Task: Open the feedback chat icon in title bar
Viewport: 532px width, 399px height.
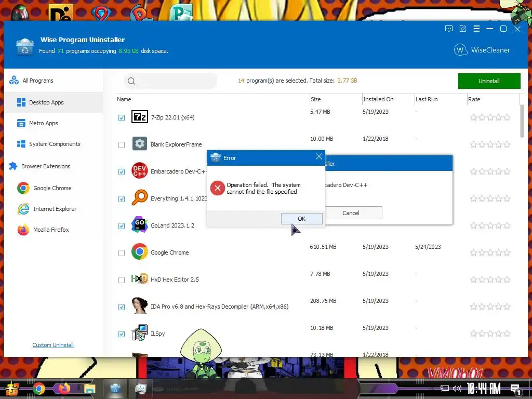Action: click(x=448, y=29)
